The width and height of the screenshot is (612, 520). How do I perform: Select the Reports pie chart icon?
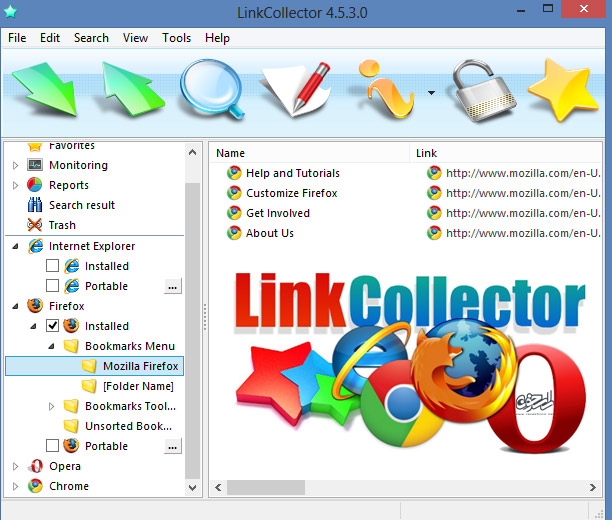coord(35,185)
